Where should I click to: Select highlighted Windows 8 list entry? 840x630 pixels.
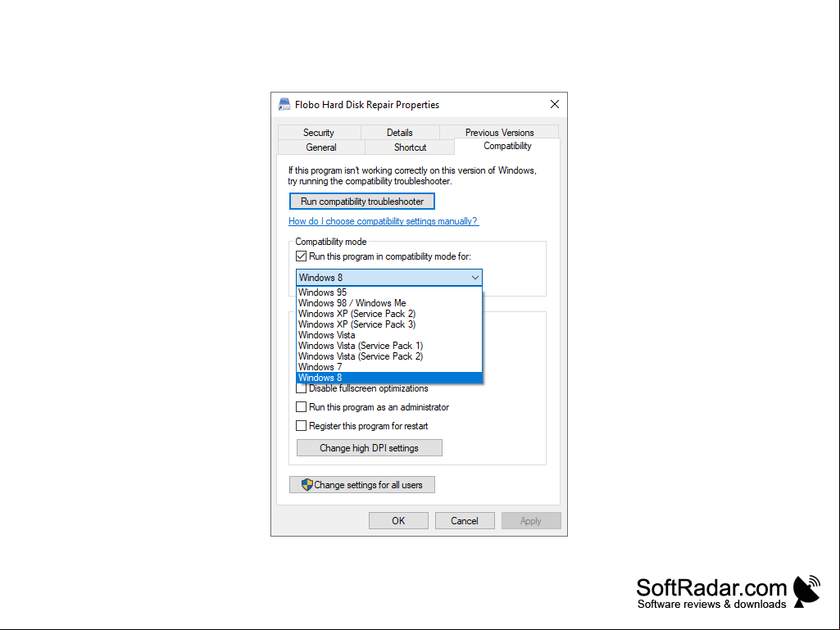(x=389, y=378)
